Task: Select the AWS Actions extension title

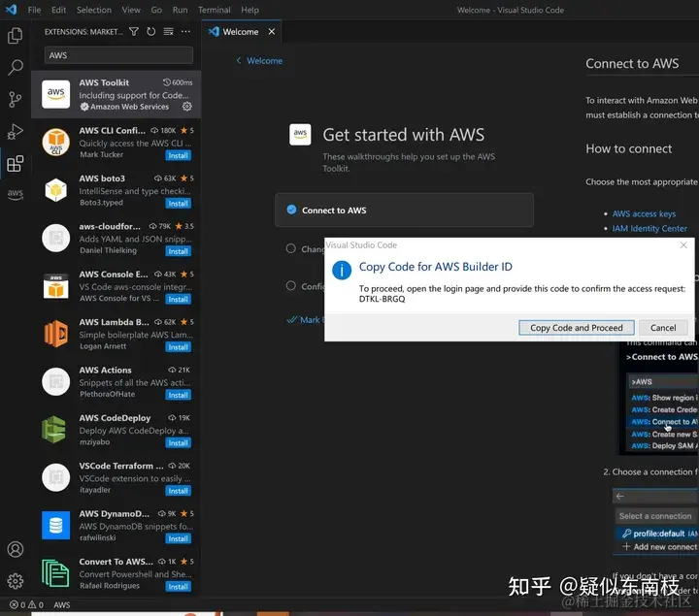Action: click(105, 371)
